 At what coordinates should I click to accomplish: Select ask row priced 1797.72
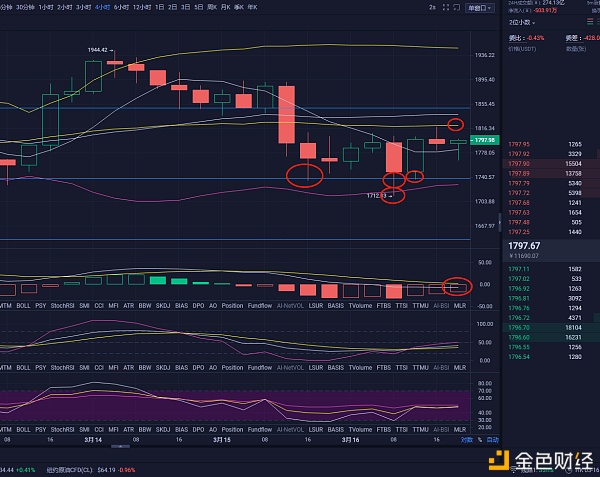click(x=551, y=193)
